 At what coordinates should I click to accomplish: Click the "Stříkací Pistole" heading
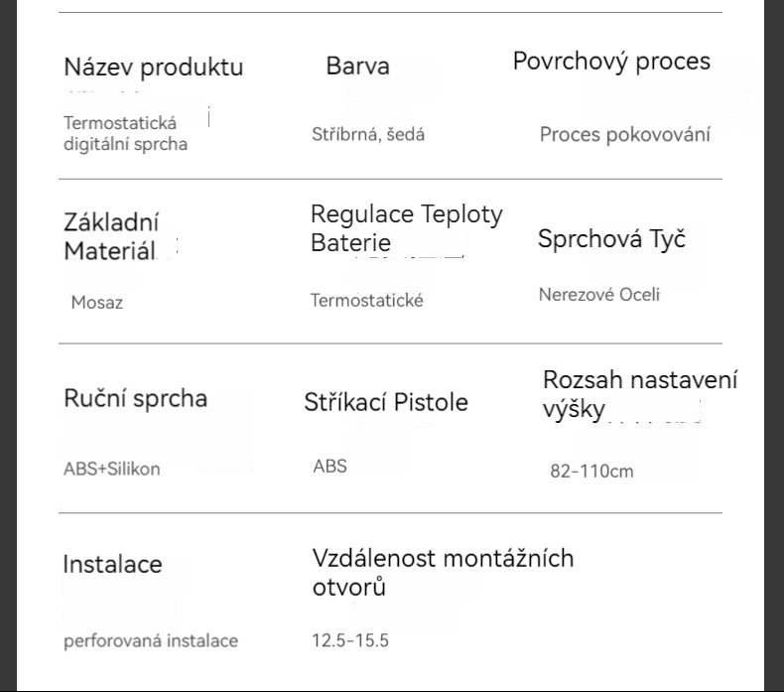click(x=385, y=402)
